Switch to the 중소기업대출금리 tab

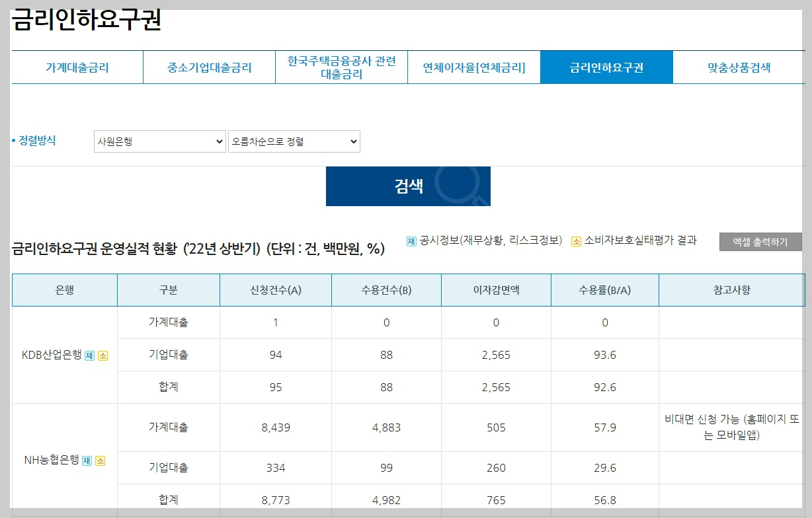pyautogui.click(x=208, y=67)
